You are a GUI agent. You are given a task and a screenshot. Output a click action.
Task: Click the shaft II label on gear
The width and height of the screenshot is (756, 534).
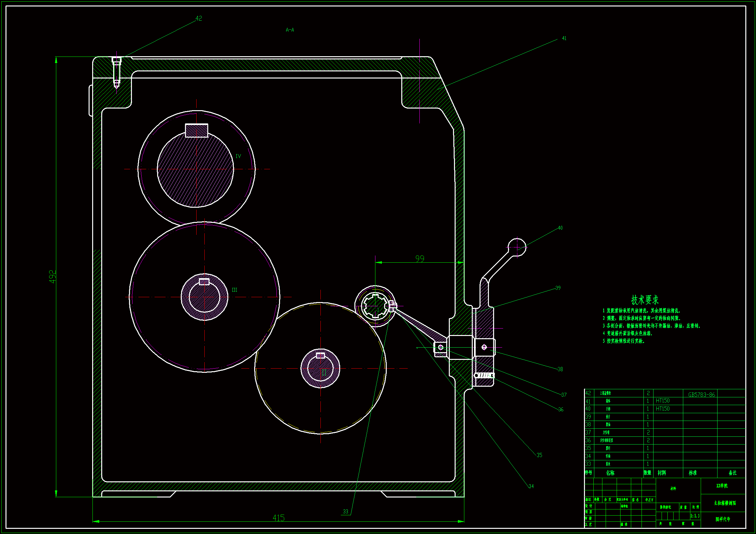click(x=324, y=372)
